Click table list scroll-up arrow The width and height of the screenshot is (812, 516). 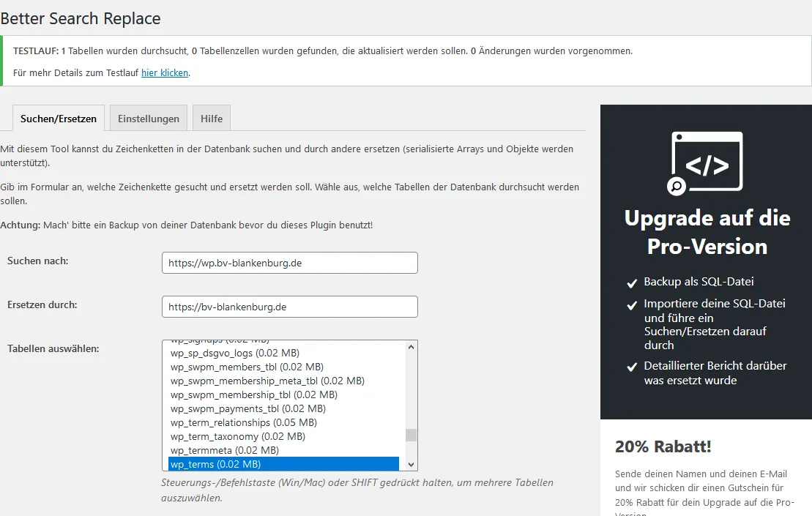pyautogui.click(x=411, y=347)
